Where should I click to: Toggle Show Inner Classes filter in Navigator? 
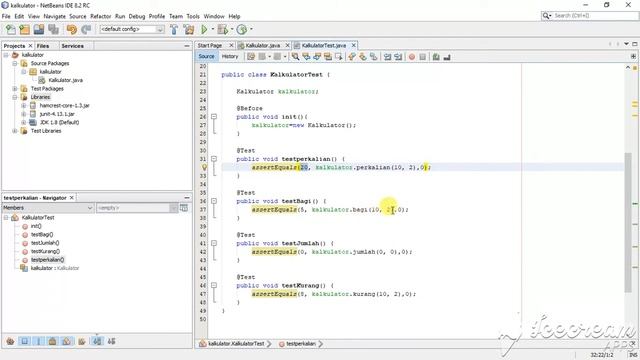tap(67, 341)
